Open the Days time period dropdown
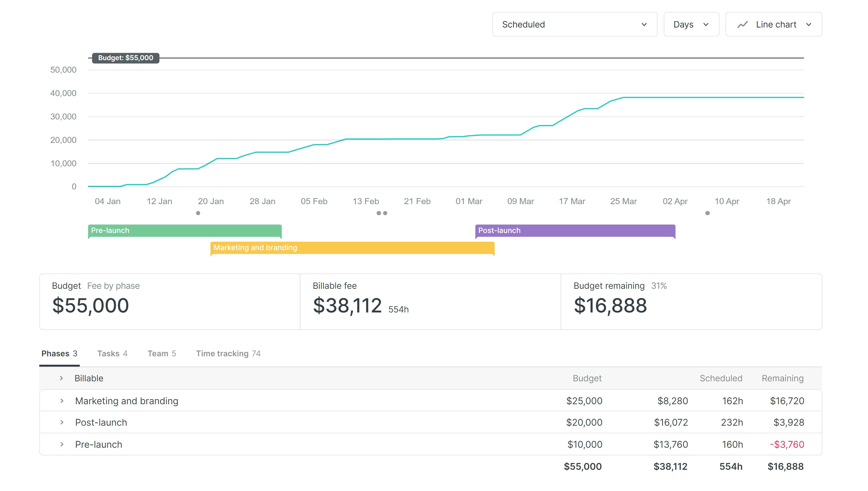 pyautogui.click(x=692, y=24)
